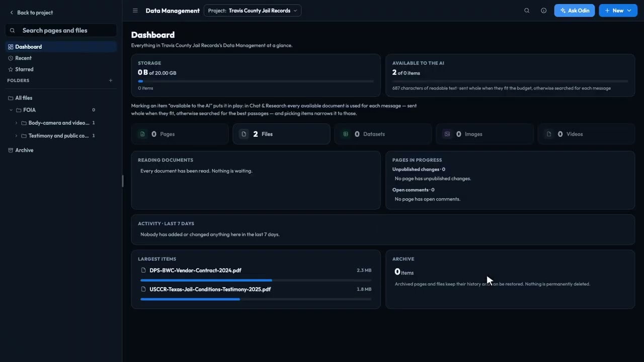This screenshot has width=644, height=362.
Task: Expand the Body-camera and video folder chevron
Action: pyautogui.click(x=16, y=123)
